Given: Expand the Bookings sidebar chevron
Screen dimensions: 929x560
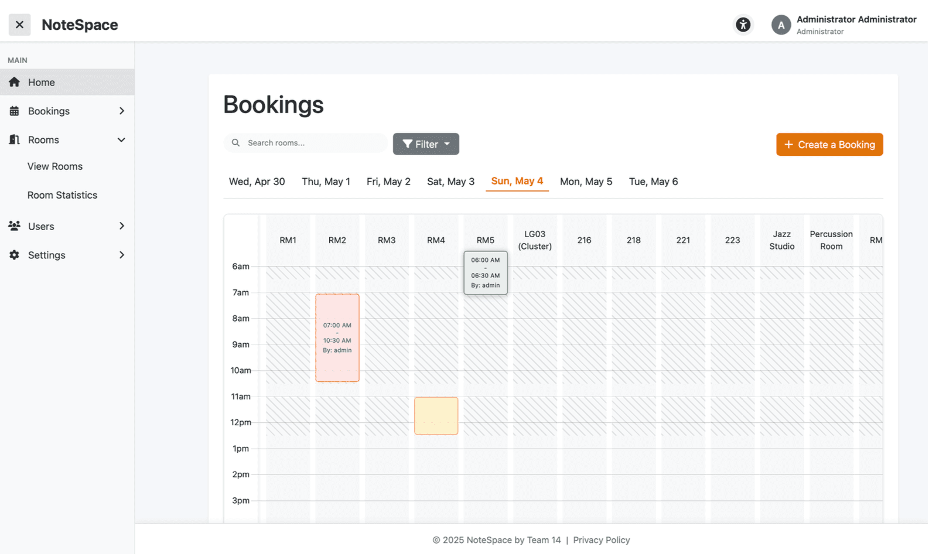Looking at the screenshot, I should [121, 111].
